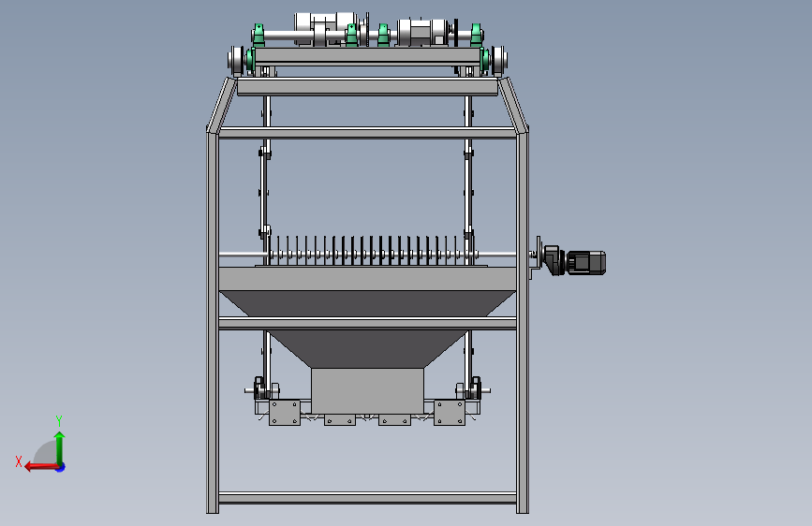The height and width of the screenshot is (526, 812).
Task: Click the red "X" axis label
Action: pos(19,461)
